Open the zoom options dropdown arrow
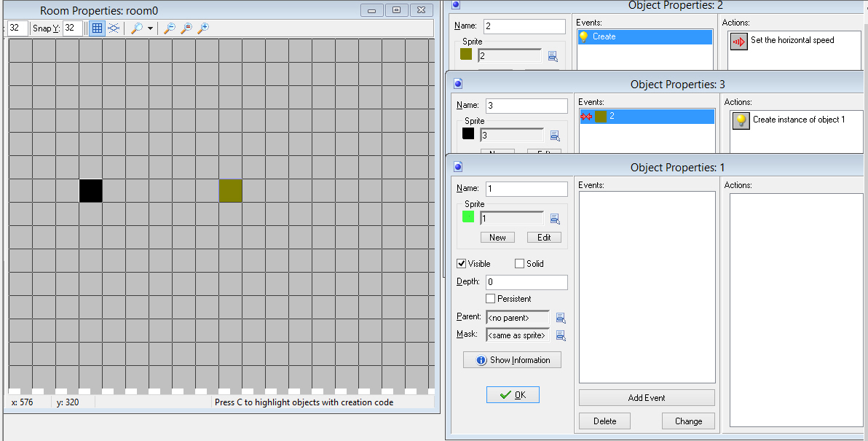868x441 pixels. click(x=150, y=28)
